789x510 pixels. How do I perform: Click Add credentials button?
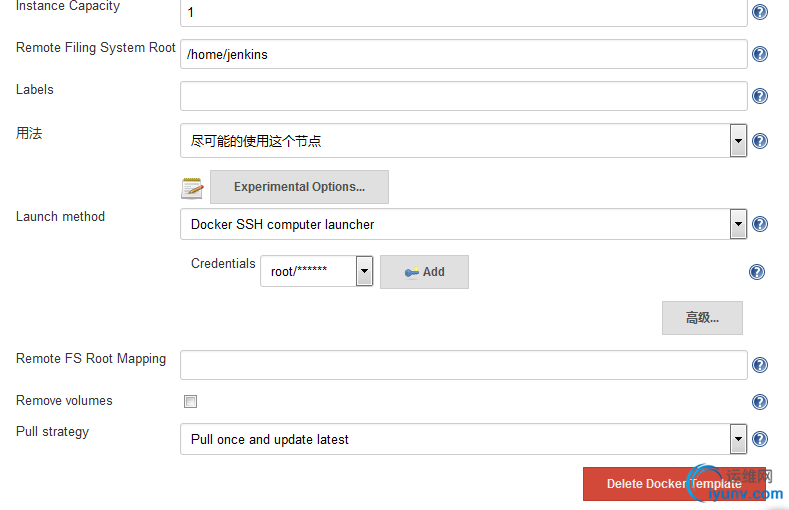coord(424,272)
